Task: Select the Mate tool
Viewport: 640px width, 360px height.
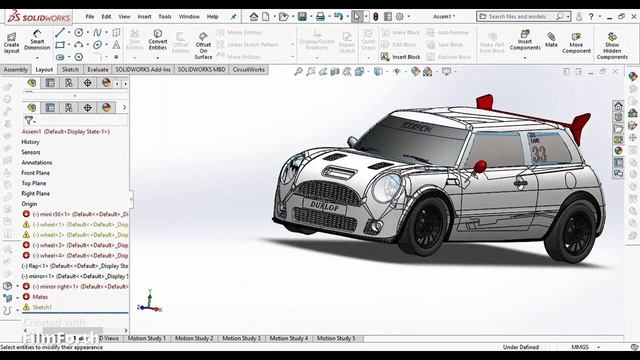Action: (551, 40)
